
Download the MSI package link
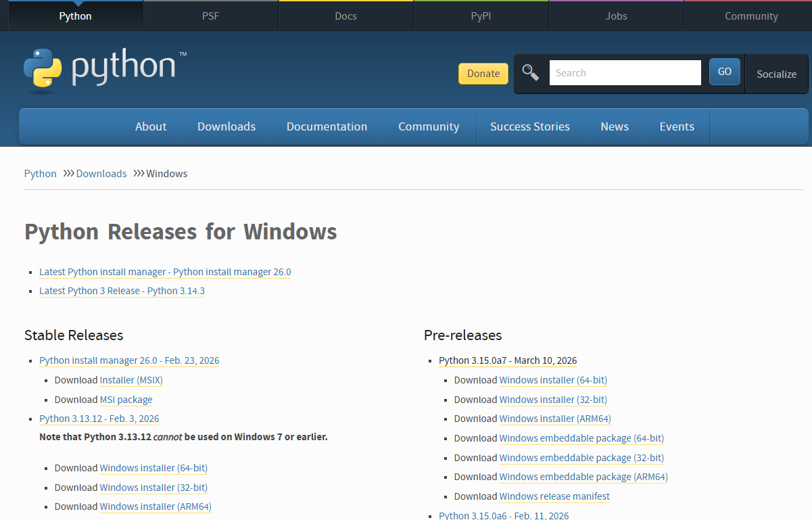pyautogui.click(x=126, y=400)
